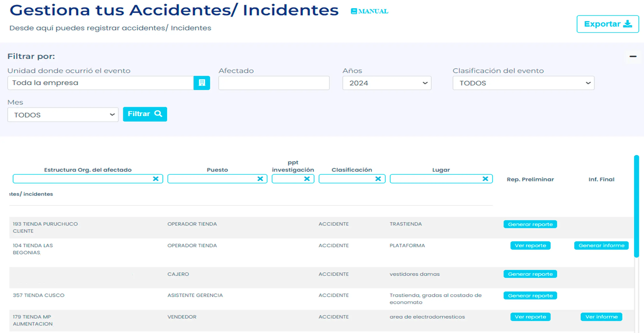
Task: Click Ver informe for 179 TIENDA MP row
Action: 601,317
